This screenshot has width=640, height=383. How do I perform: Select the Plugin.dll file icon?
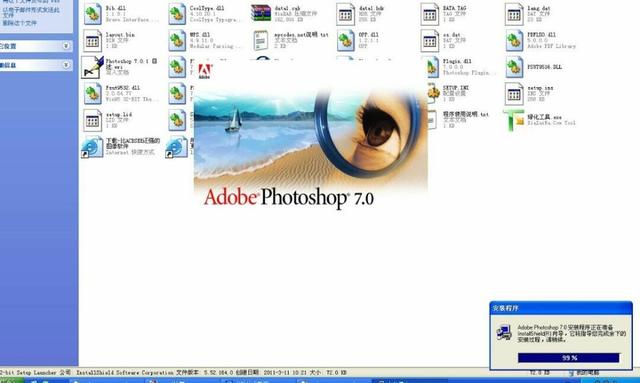(x=432, y=67)
